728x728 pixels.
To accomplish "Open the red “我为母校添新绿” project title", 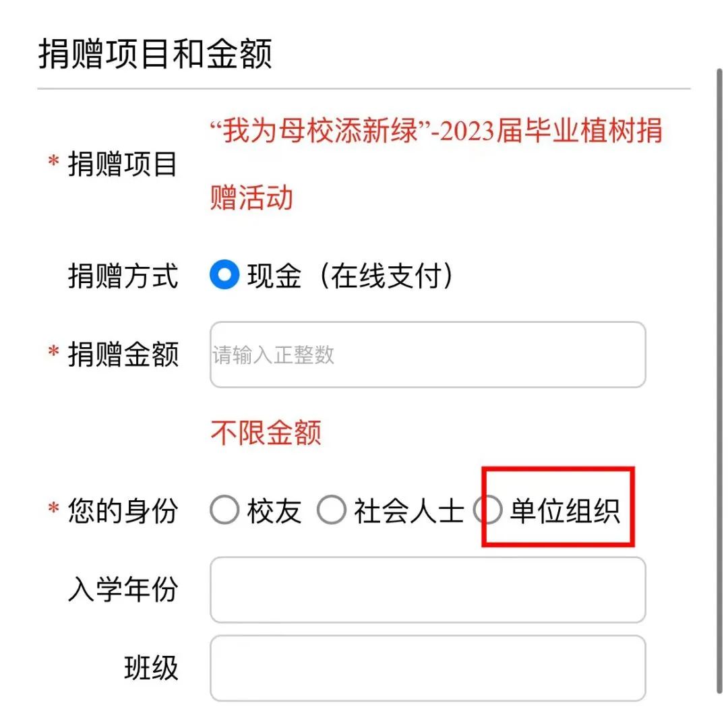I will point(435,131).
